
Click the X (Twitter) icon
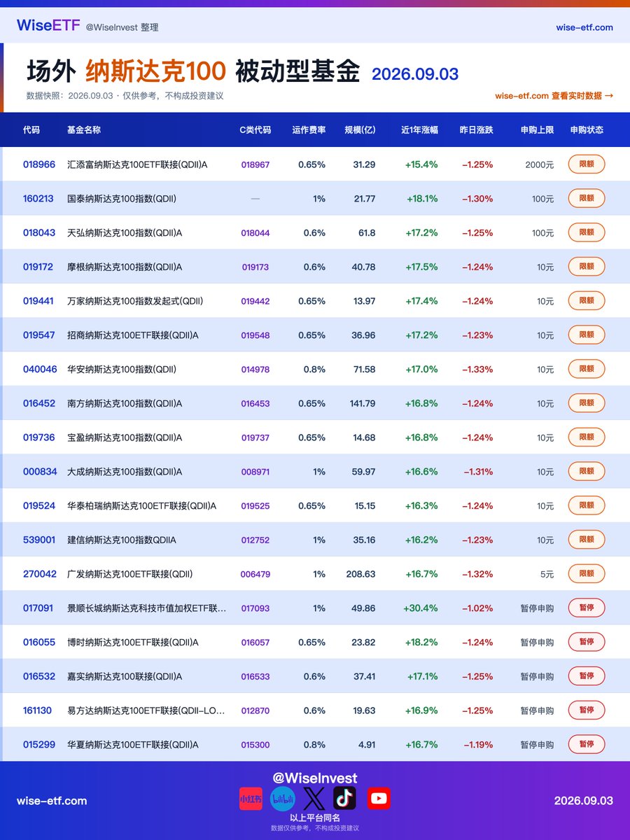click(314, 799)
